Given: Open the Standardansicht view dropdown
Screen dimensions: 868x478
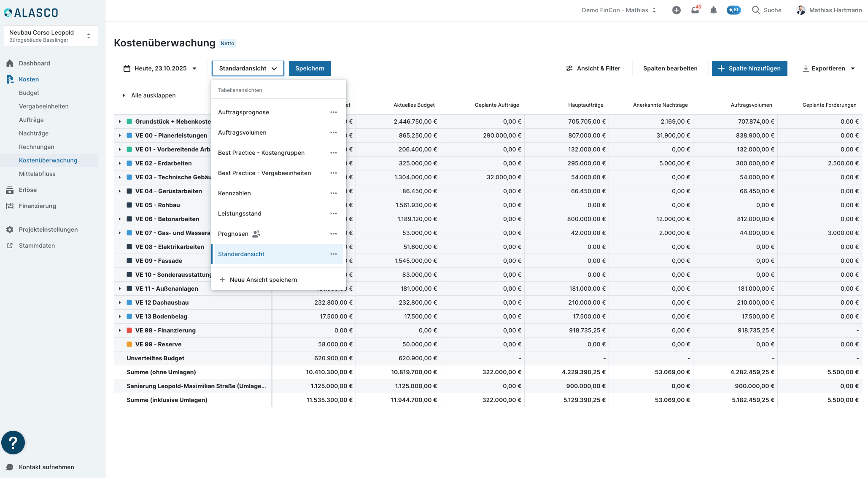Looking at the screenshot, I should pos(248,68).
